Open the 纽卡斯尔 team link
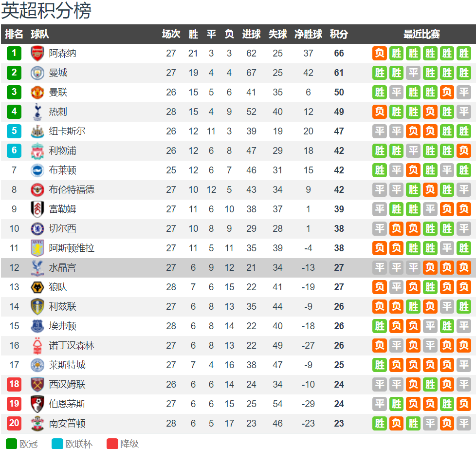 [x=67, y=131]
